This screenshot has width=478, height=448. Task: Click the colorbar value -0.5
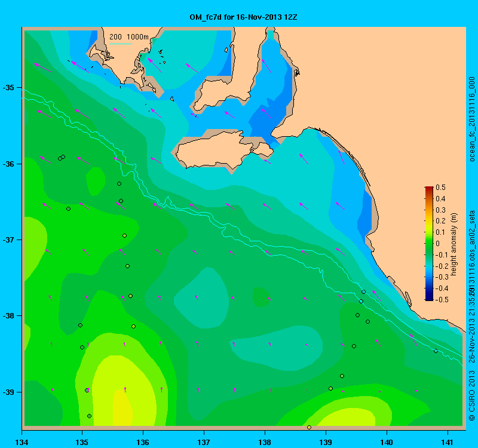click(442, 300)
